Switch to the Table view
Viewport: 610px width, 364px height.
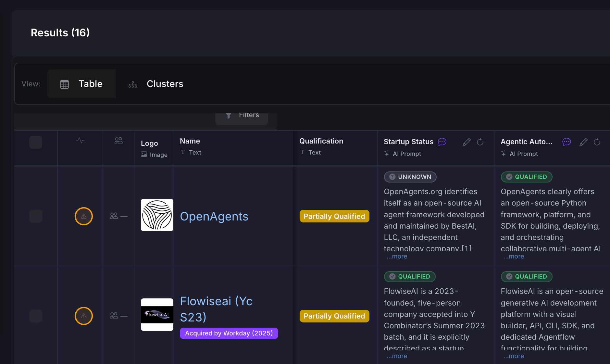click(x=81, y=84)
